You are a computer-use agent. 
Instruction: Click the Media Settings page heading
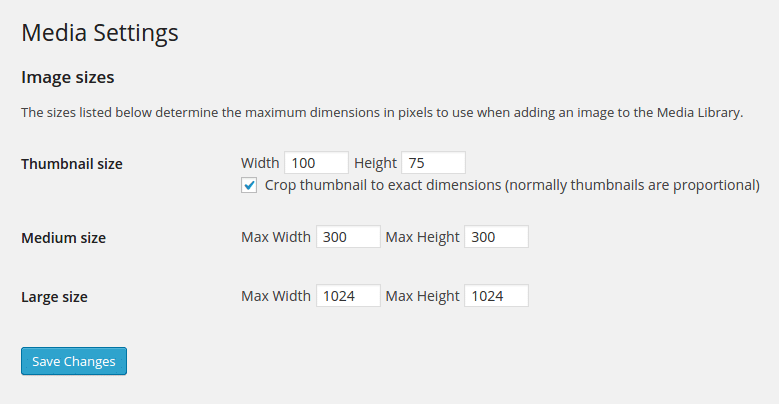(100, 33)
